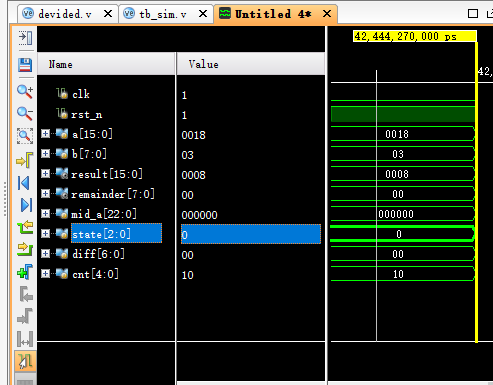Viewport: 493px width, 385px height.
Task: Click the 0018 waveform segment
Action: (403, 134)
